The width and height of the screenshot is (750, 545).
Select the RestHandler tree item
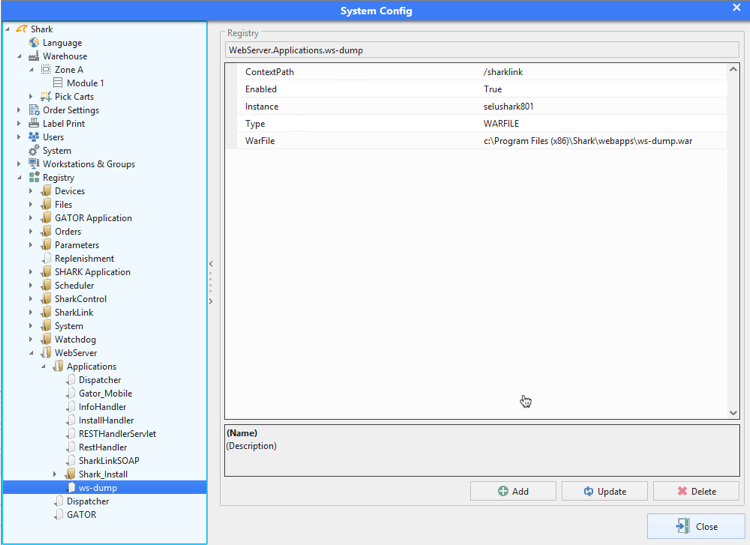click(x=103, y=447)
